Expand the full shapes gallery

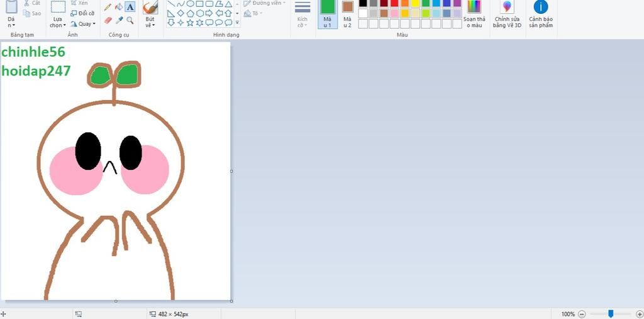click(x=237, y=23)
